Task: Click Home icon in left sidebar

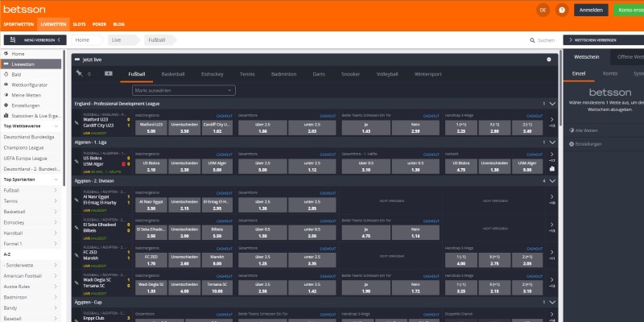Action: coord(6,54)
